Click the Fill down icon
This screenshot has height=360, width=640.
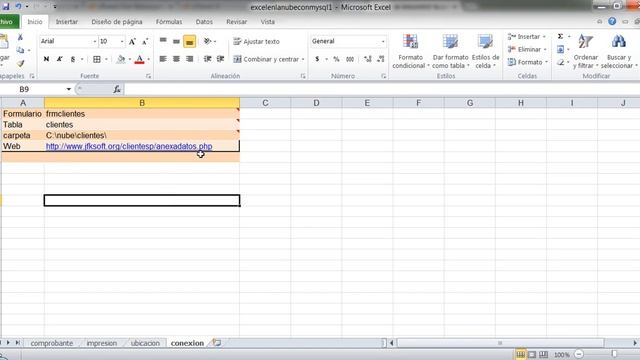coord(560,49)
